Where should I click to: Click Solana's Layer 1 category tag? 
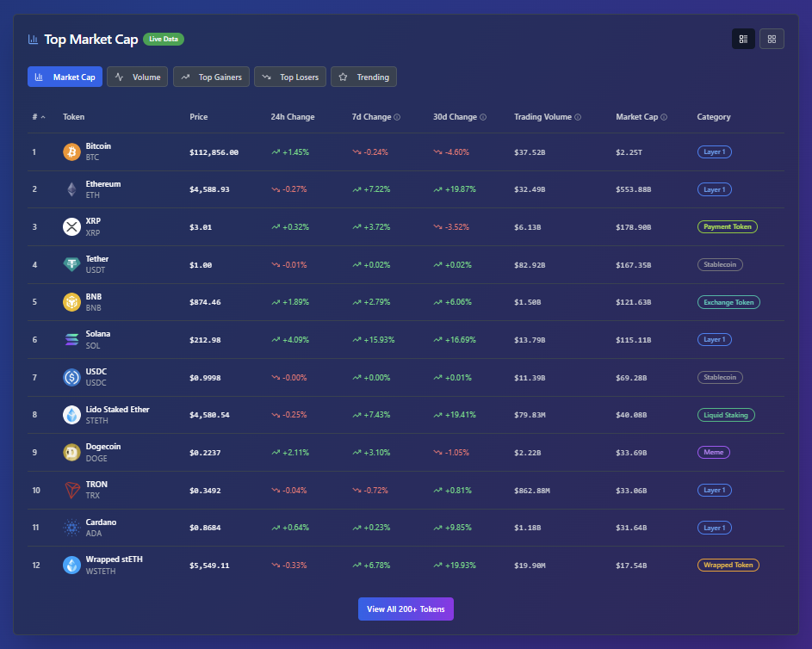[714, 339]
